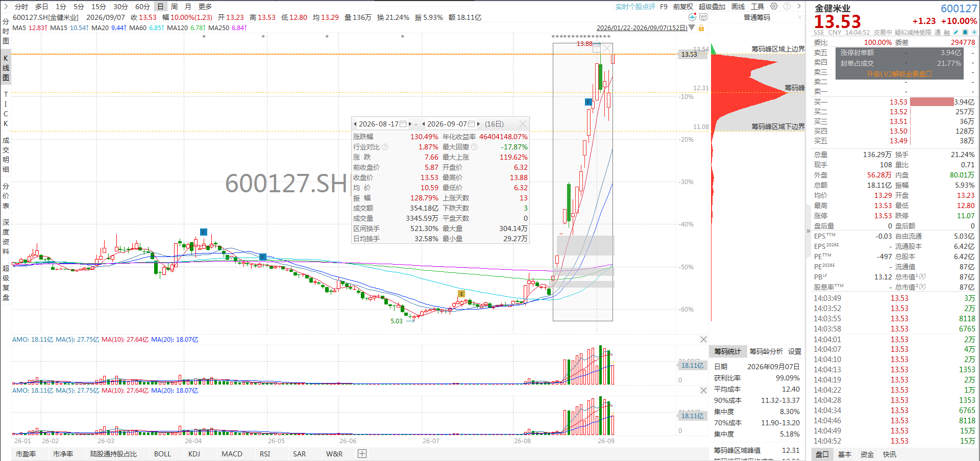Close the 普通筹码 chip panel
Screen dimensions: 980x461
tap(800, 17)
